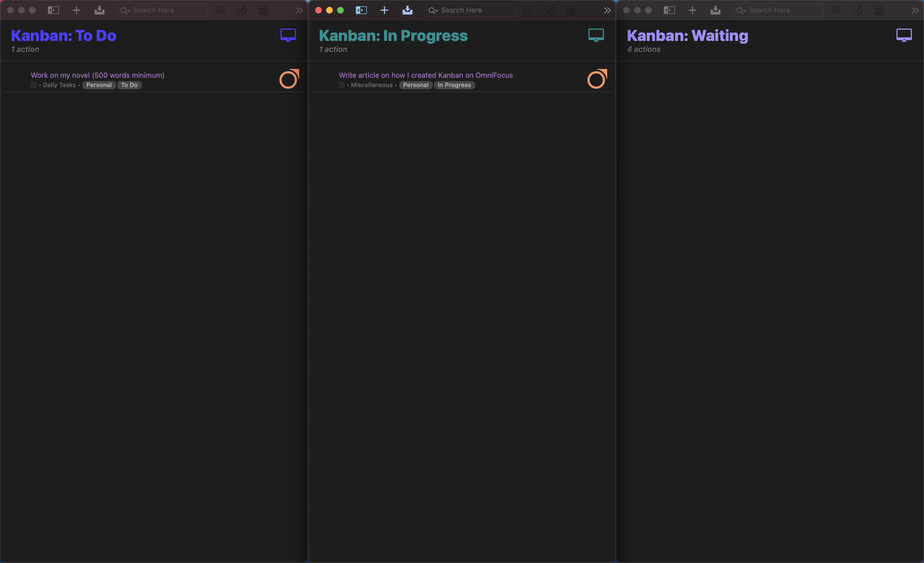This screenshot has height=563, width=924.
Task: Click the list view icon in Waiting window
Action: click(836, 10)
